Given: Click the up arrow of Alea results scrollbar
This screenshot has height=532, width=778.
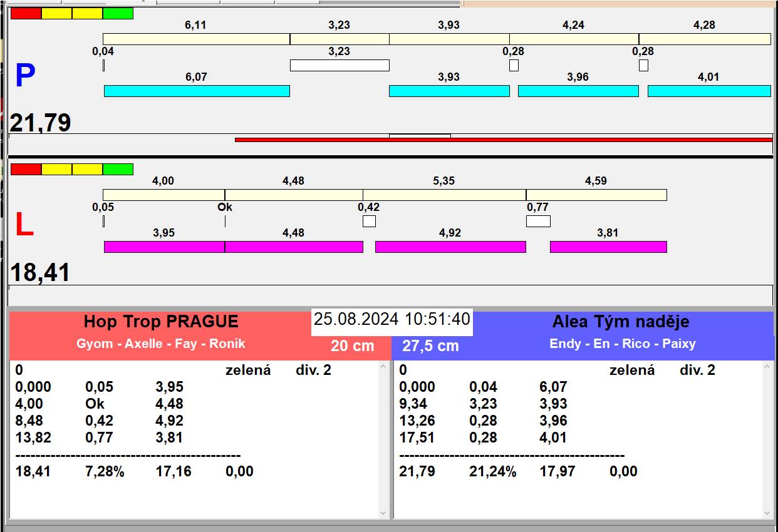Looking at the screenshot, I should (767, 367).
